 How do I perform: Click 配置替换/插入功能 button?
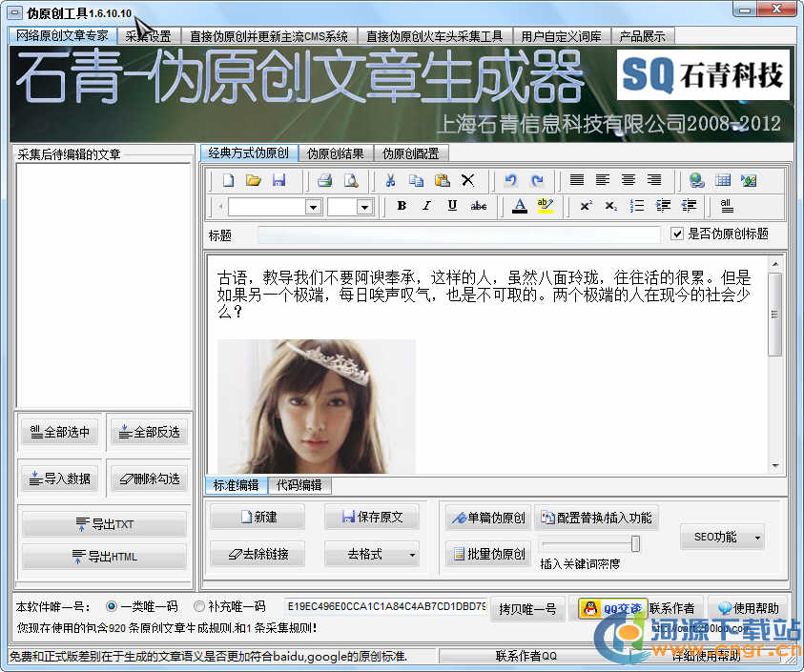[x=597, y=518]
